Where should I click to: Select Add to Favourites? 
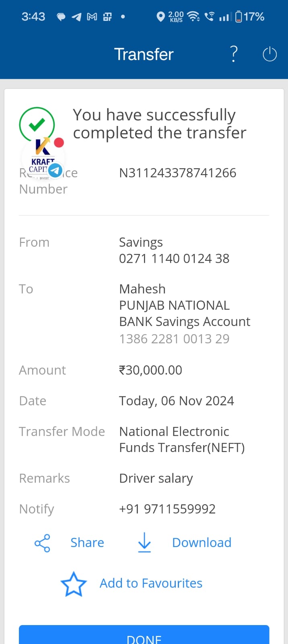(151, 583)
